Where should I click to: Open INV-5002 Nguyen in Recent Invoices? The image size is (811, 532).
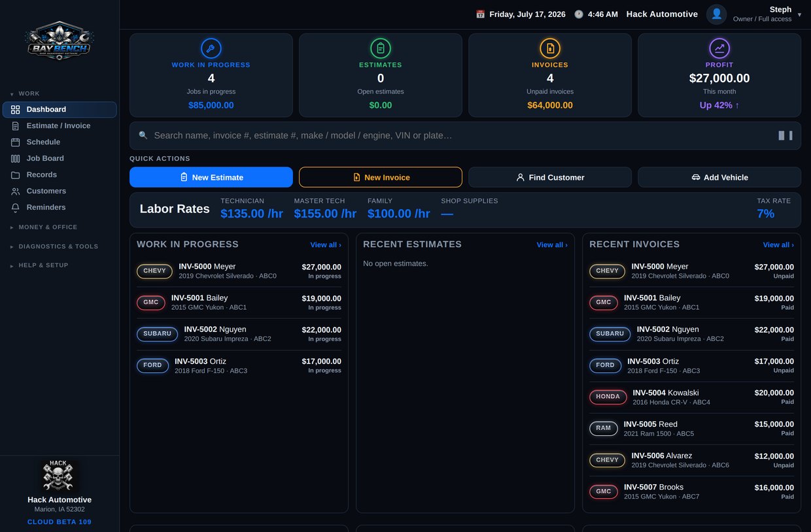[691, 334]
